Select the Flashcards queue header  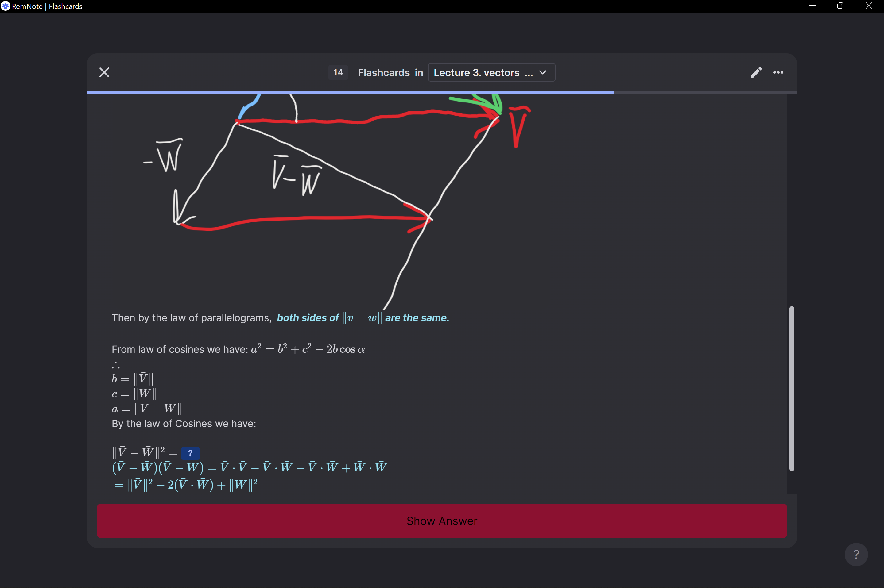tap(384, 72)
